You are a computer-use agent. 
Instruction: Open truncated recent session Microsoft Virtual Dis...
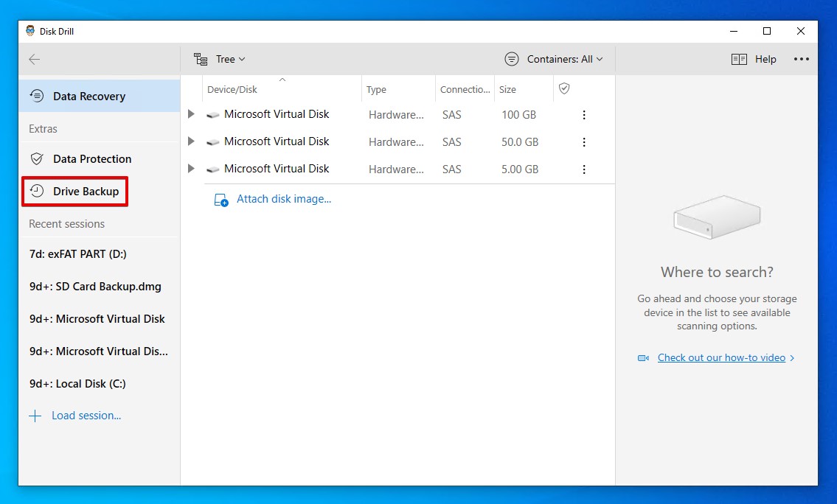pos(100,351)
